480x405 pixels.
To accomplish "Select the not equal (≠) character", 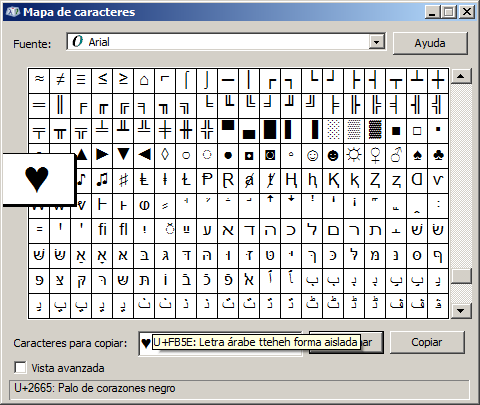I will coord(60,80).
